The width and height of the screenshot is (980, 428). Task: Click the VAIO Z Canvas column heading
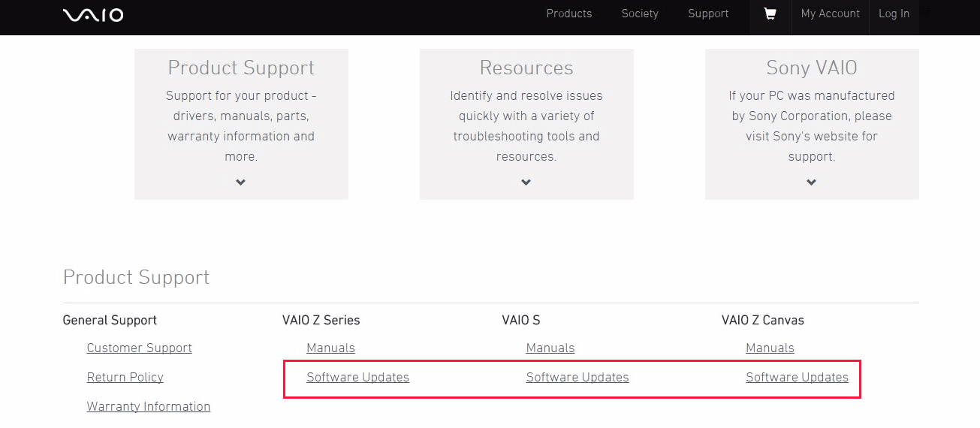tap(763, 320)
